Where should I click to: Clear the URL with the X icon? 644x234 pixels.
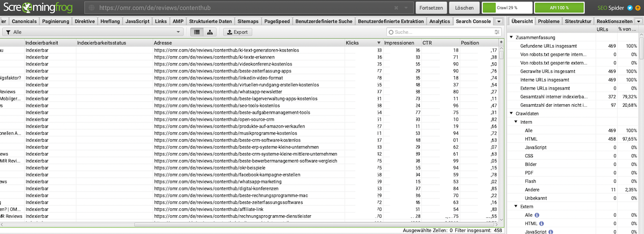coord(396,8)
